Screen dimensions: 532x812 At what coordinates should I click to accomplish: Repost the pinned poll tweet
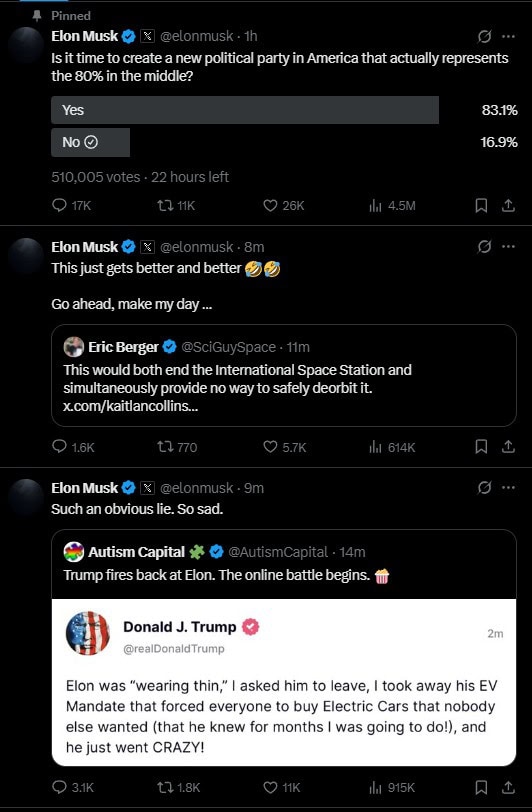tap(176, 206)
